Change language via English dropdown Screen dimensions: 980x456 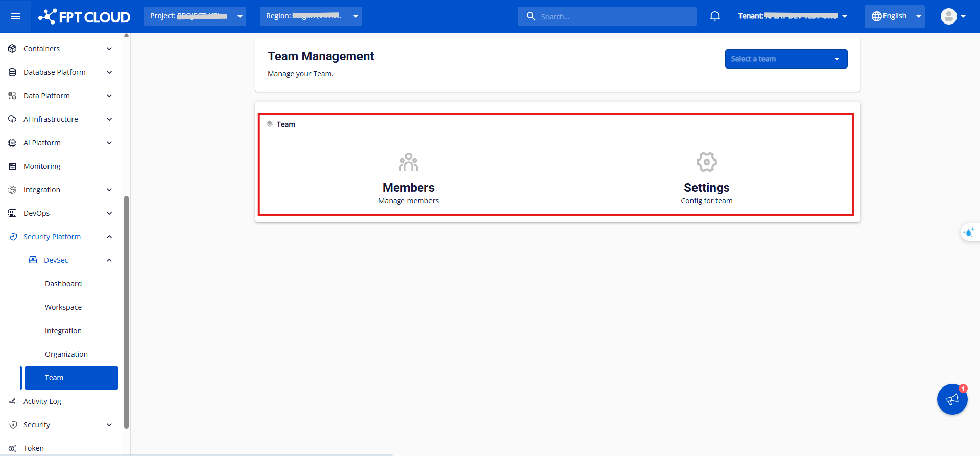[x=894, y=16]
